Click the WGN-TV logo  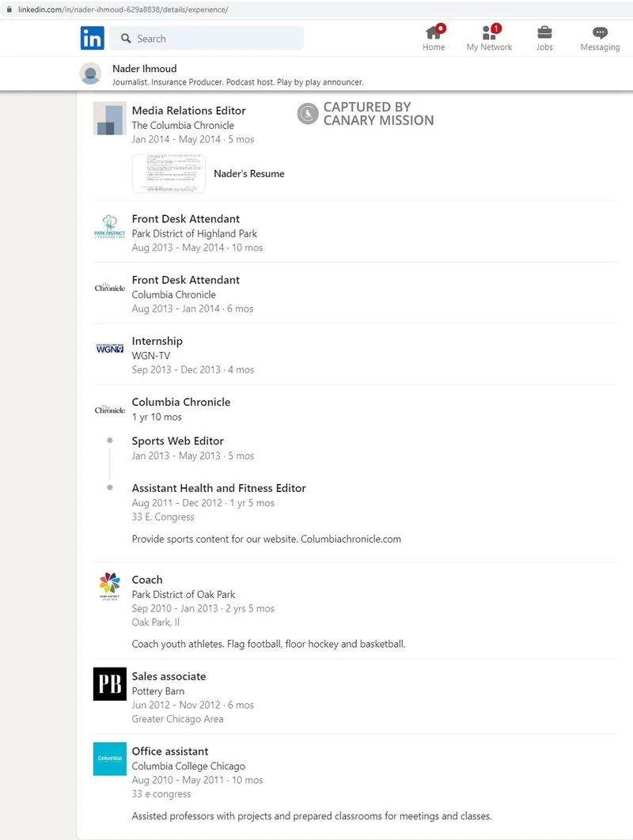coord(110,348)
